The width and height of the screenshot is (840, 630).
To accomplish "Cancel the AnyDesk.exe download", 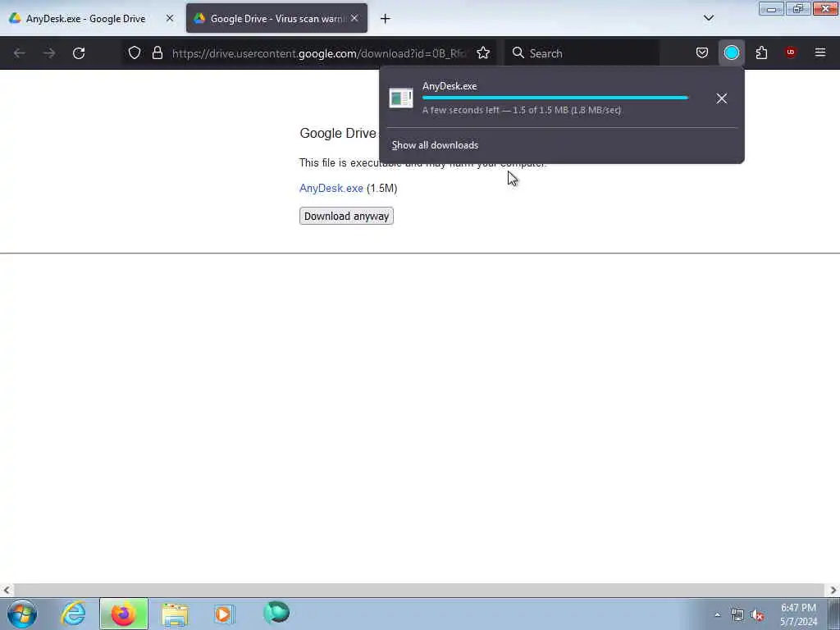I will click(722, 98).
